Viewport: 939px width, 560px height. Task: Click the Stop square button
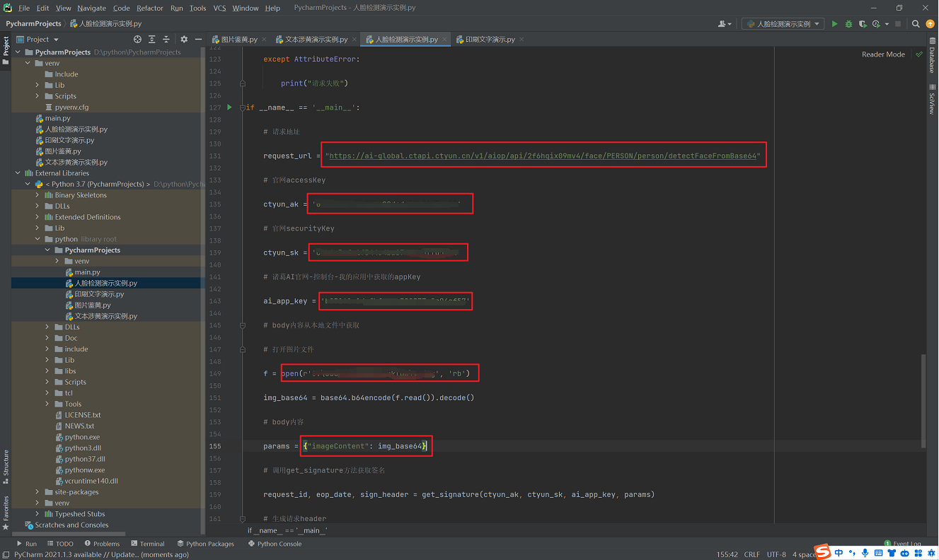(x=898, y=24)
